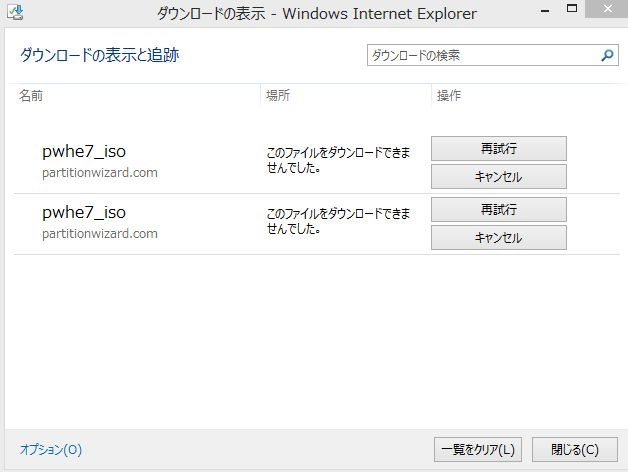Screen dimensions: 628x472
Task: Click the 操作 column header
Action: (449, 95)
